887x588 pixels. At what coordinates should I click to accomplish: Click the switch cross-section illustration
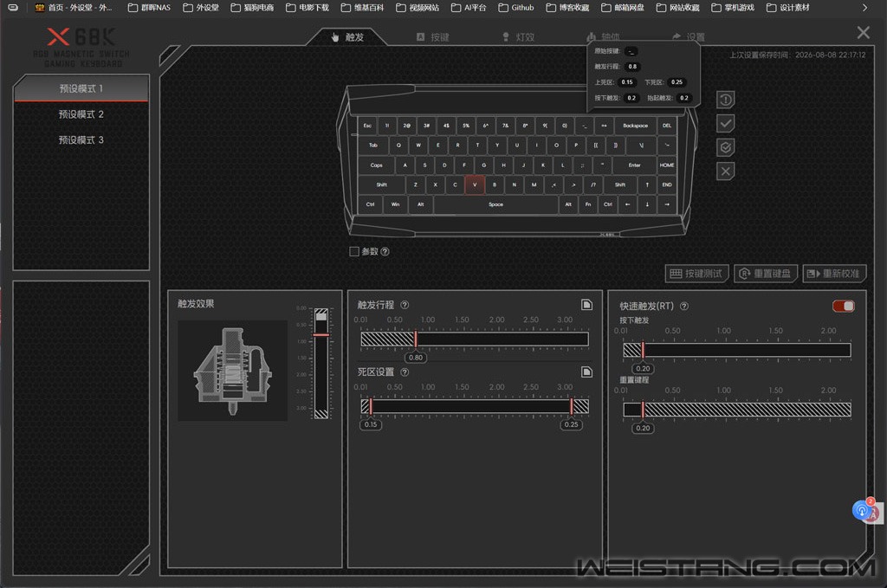(232, 371)
